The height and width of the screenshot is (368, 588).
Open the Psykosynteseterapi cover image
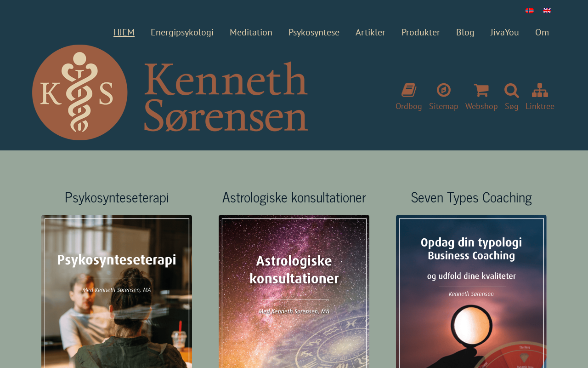(117, 292)
